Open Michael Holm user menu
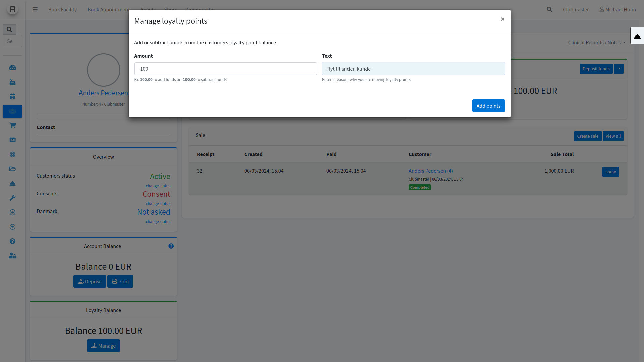 point(618,9)
